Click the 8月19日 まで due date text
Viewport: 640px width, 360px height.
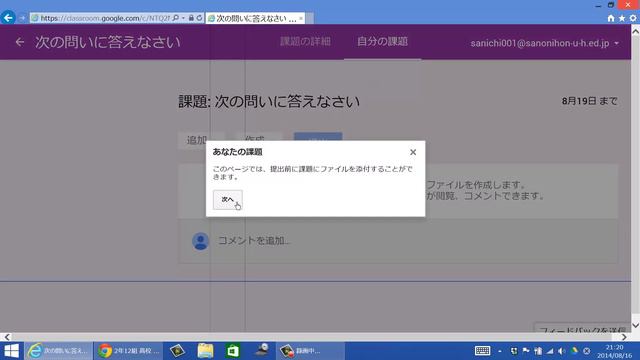tap(589, 101)
